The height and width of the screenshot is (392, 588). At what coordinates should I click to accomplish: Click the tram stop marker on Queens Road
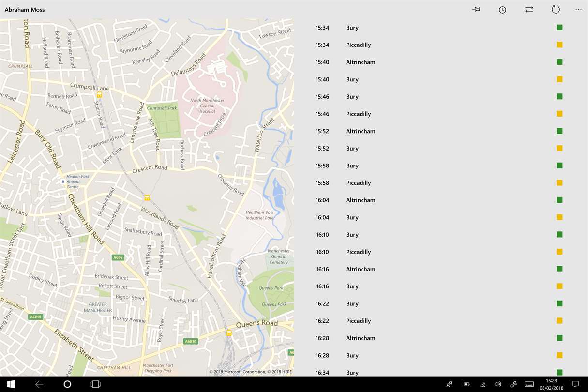coord(229,332)
